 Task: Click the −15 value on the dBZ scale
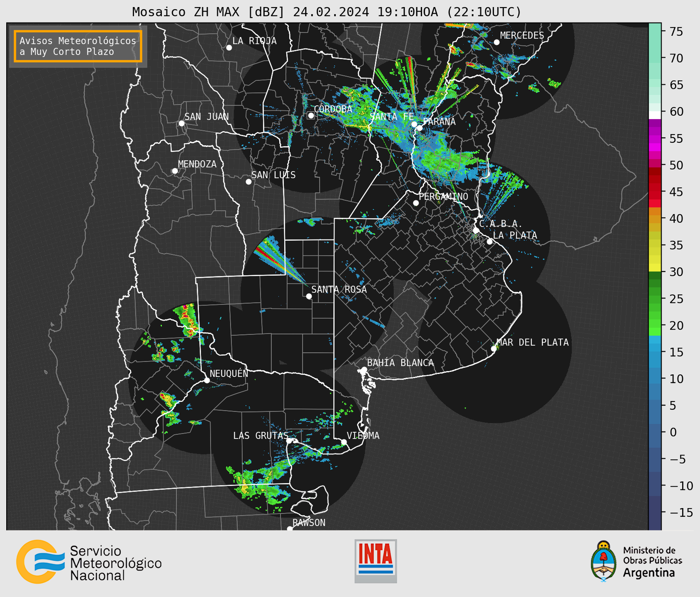tap(681, 512)
